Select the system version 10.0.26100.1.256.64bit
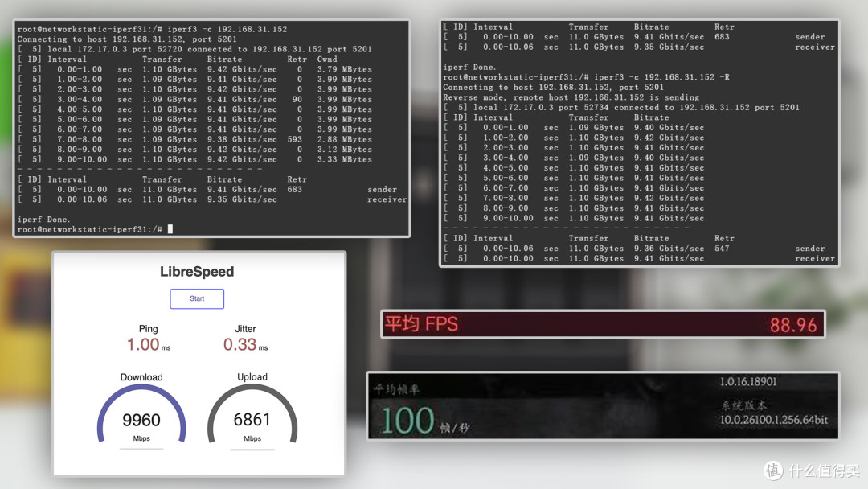 tap(774, 420)
